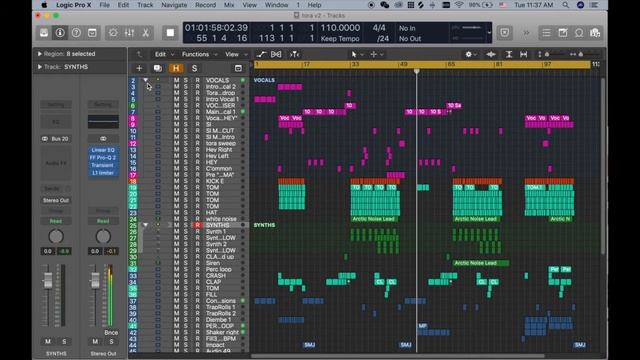640x360 pixels.
Task: Toggle the Hide tracks H button
Action: click(176, 68)
